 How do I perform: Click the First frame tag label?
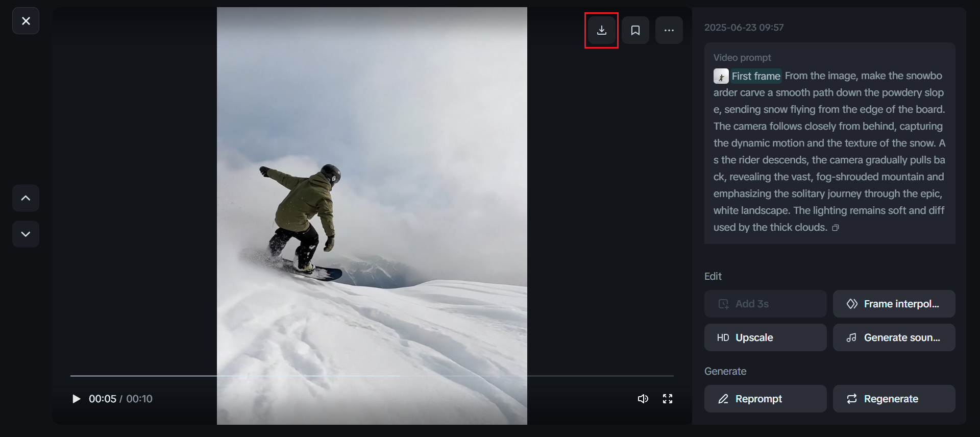(x=756, y=76)
